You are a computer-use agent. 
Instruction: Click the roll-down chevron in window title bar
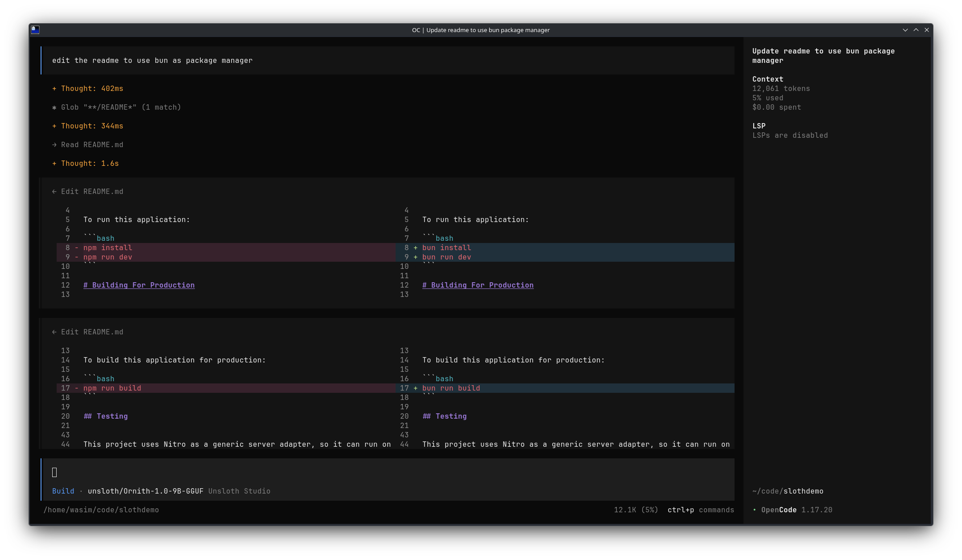pyautogui.click(x=905, y=30)
